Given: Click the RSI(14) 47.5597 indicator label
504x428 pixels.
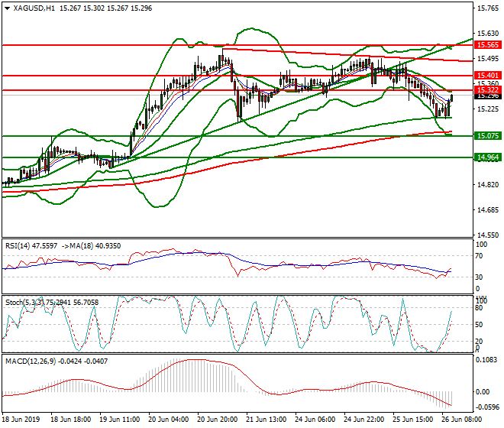Looking at the screenshot, I should coord(31,246).
